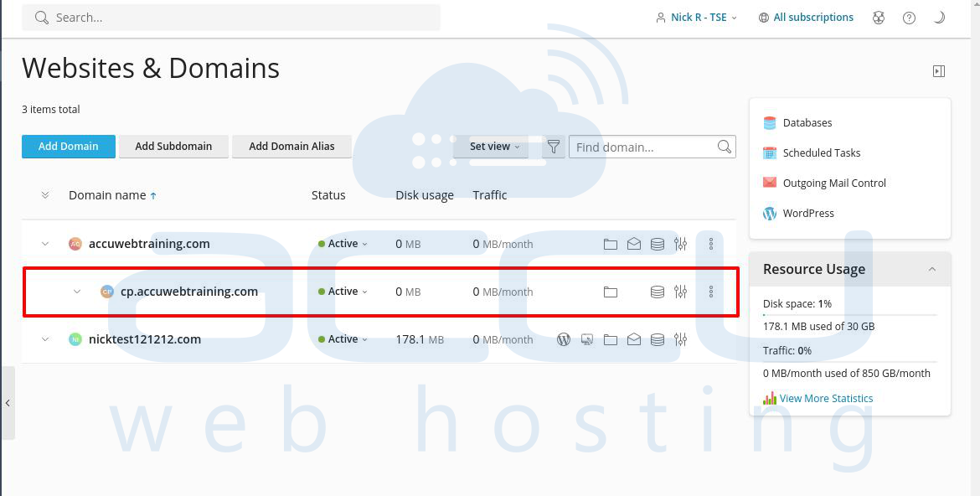The height and width of the screenshot is (496, 980).
Task: Open the help question mark icon
Action: 910,18
